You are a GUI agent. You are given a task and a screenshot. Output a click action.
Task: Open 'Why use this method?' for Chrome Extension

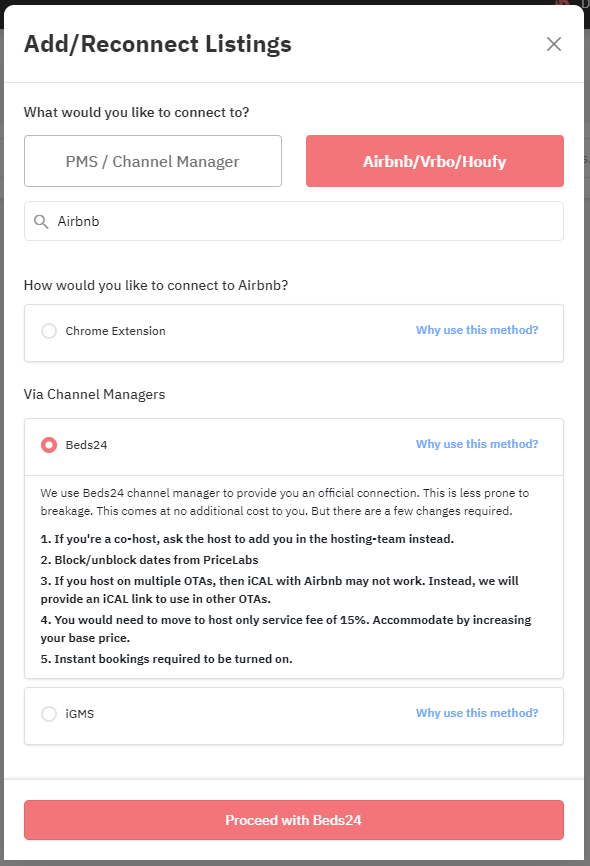[477, 330]
